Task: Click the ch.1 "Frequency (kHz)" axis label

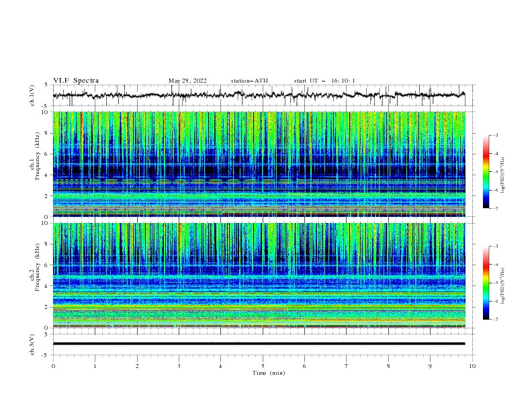Action: (38, 156)
